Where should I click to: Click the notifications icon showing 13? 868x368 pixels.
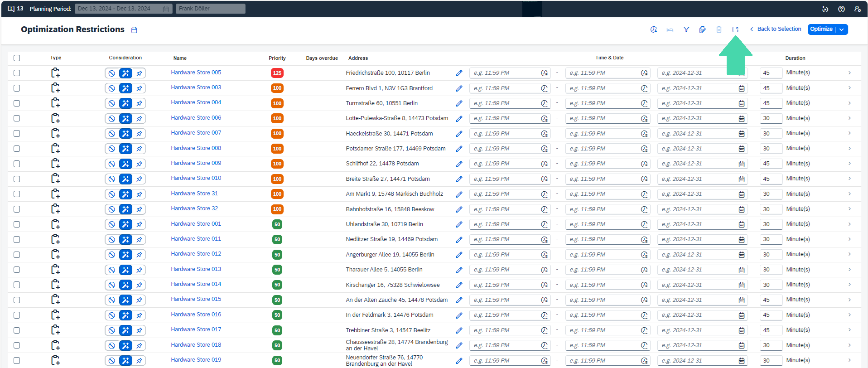tap(15, 9)
